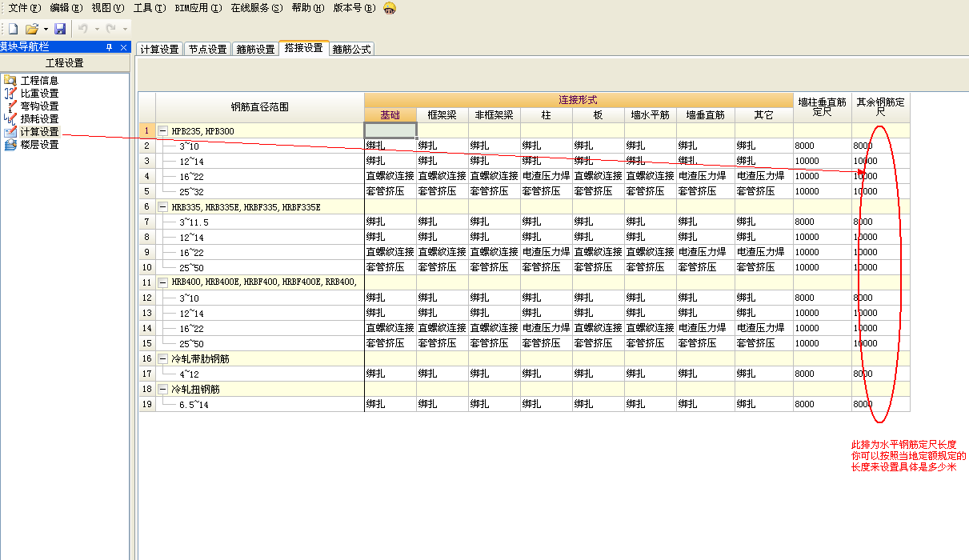Expand the open-file dropdown arrow
This screenshot has height=560, width=969.
[46, 29]
